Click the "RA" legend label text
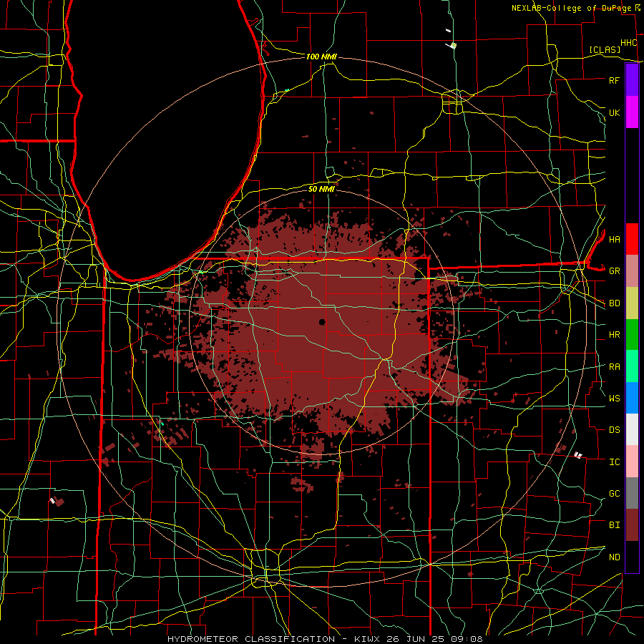The height and width of the screenshot is (644, 644). coord(614,367)
